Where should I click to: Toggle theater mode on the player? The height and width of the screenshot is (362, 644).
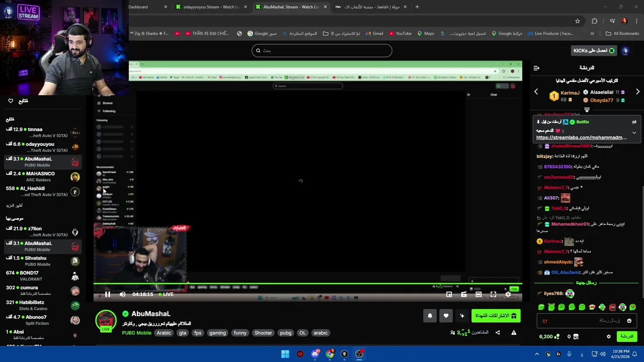click(x=478, y=295)
